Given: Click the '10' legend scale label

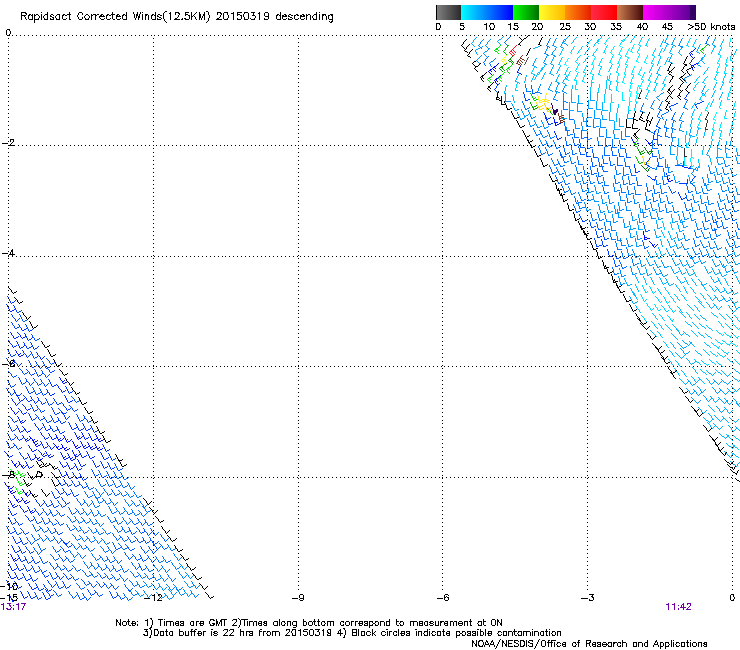Looking at the screenshot, I should point(489,27).
